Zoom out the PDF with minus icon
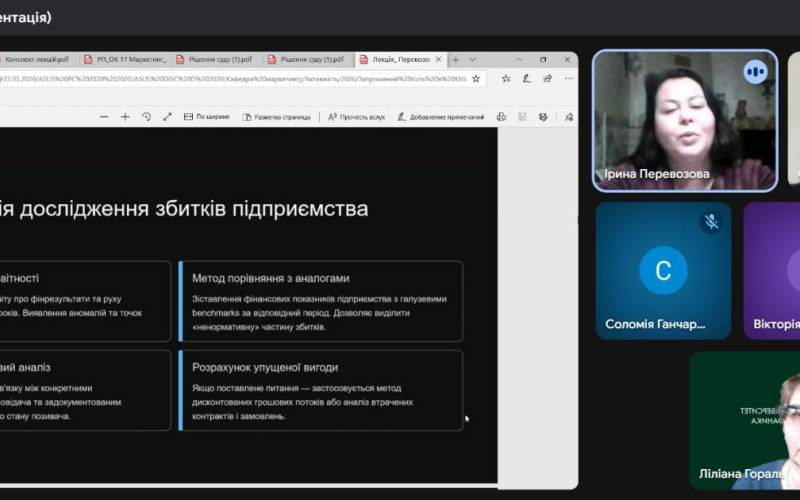The image size is (800, 500). [x=104, y=117]
